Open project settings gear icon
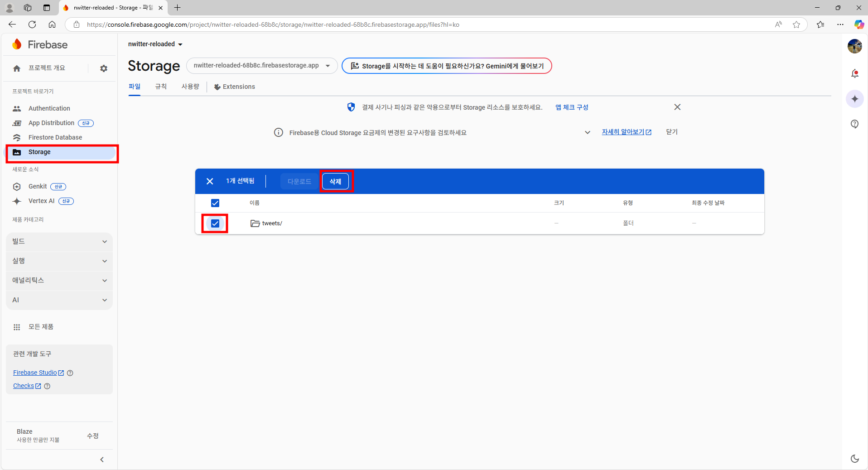The height and width of the screenshot is (470, 868). pos(104,68)
